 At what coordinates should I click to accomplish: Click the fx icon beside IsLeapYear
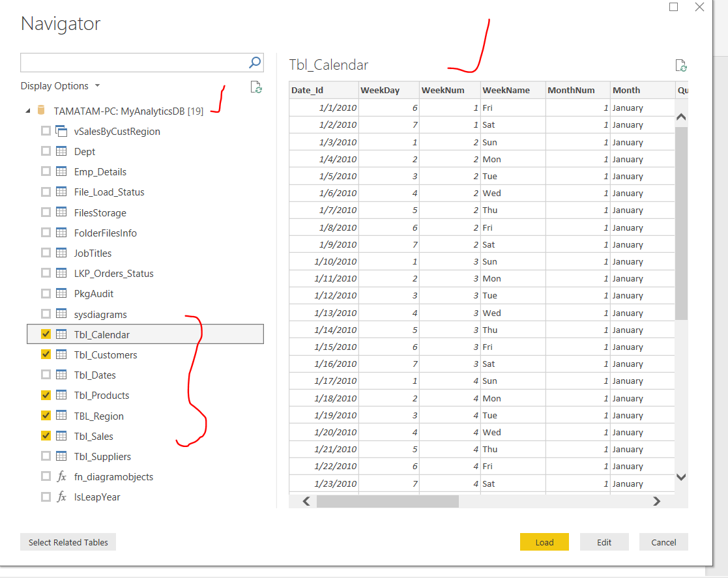click(61, 497)
